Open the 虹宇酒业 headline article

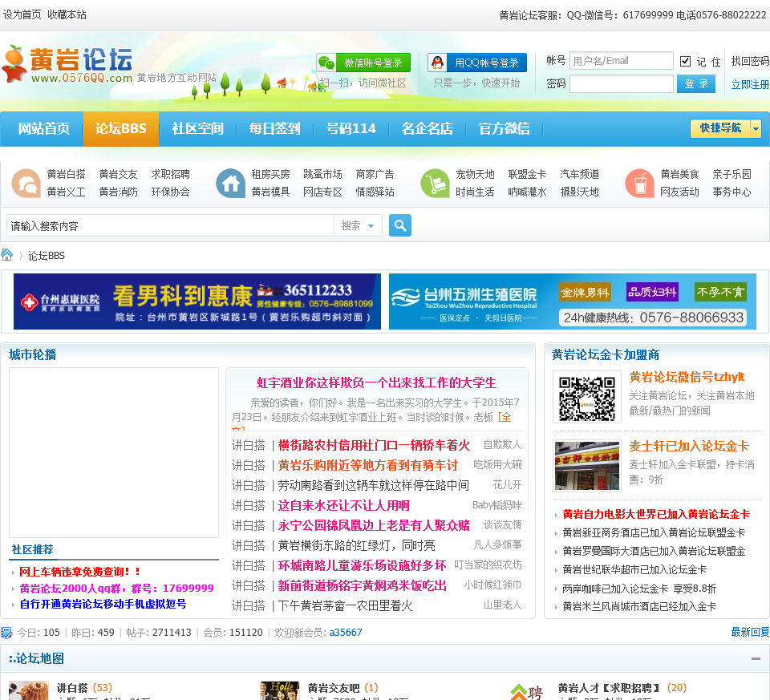(376, 383)
